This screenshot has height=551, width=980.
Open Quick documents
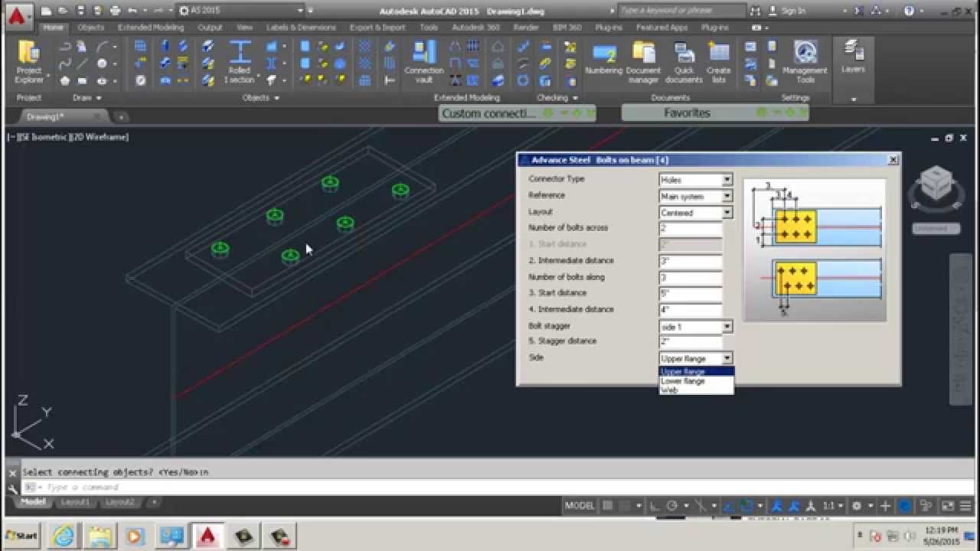pos(684,61)
